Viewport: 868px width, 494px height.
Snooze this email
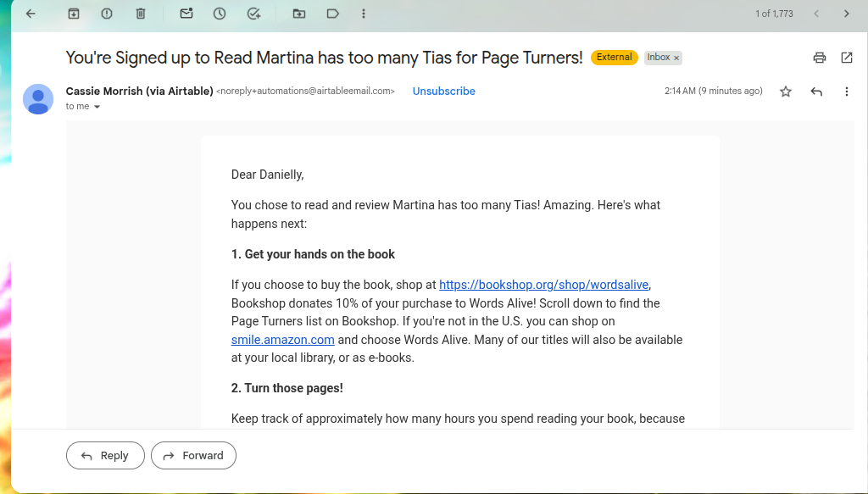pyautogui.click(x=220, y=14)
